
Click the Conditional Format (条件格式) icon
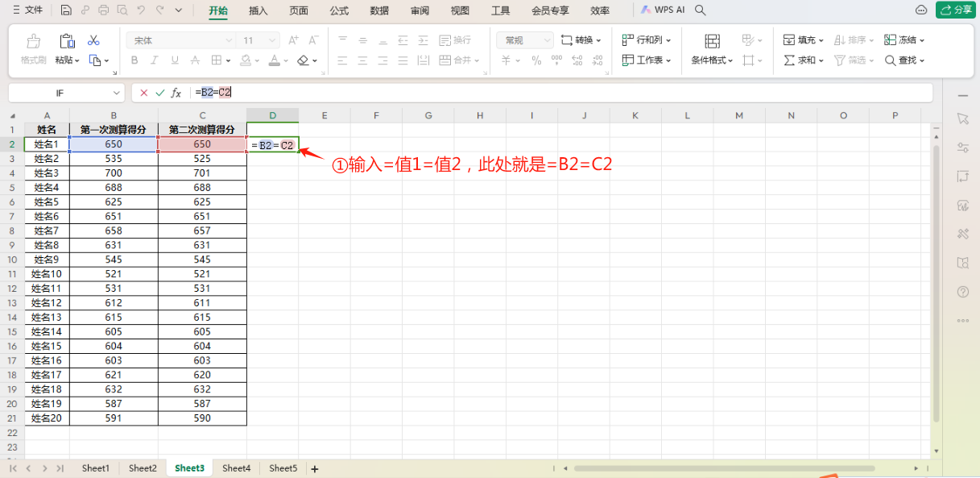(x=712, y=42)
